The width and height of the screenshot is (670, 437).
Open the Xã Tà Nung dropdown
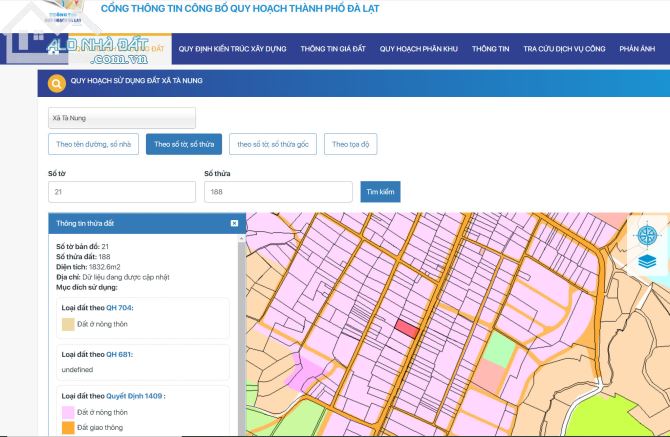point(122,118)
